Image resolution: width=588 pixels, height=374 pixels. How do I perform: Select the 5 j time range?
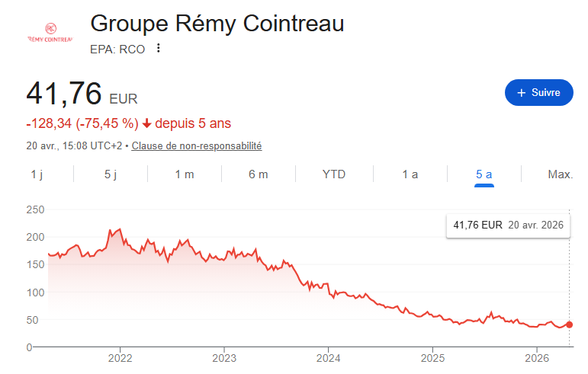point(111,174)
